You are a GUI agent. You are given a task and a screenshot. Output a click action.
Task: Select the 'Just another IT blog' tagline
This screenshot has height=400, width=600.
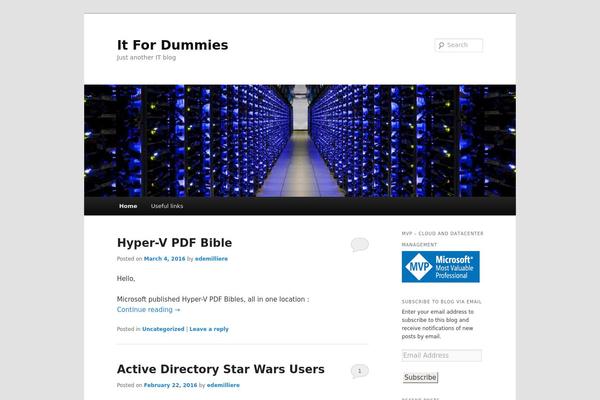[147, 57]
